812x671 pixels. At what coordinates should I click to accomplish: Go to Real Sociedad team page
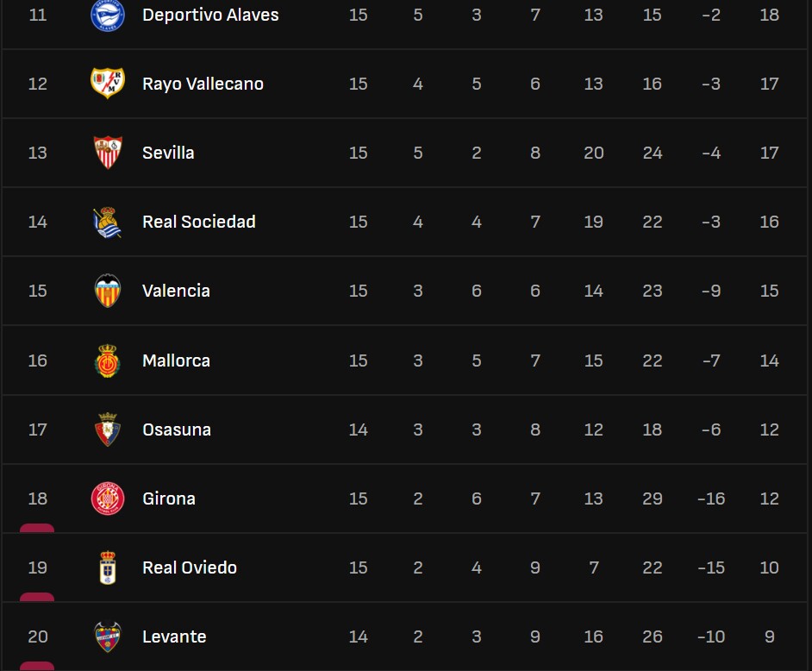click(199, 222)
